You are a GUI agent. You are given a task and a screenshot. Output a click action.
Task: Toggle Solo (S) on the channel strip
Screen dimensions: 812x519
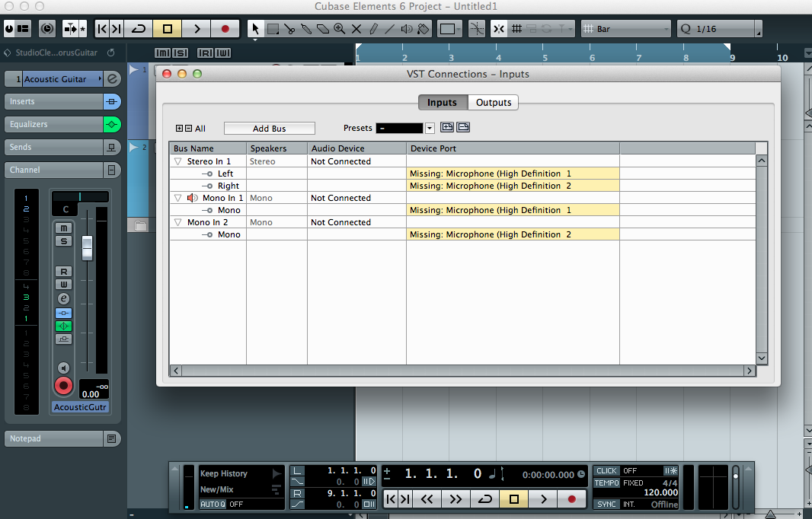pos(64,241)
